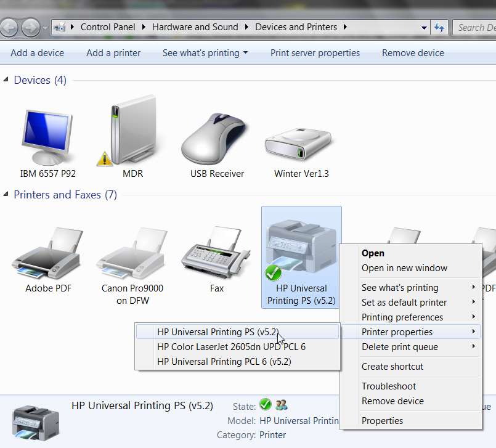Click Devices and Printers breadcrumb

[296, 27]
